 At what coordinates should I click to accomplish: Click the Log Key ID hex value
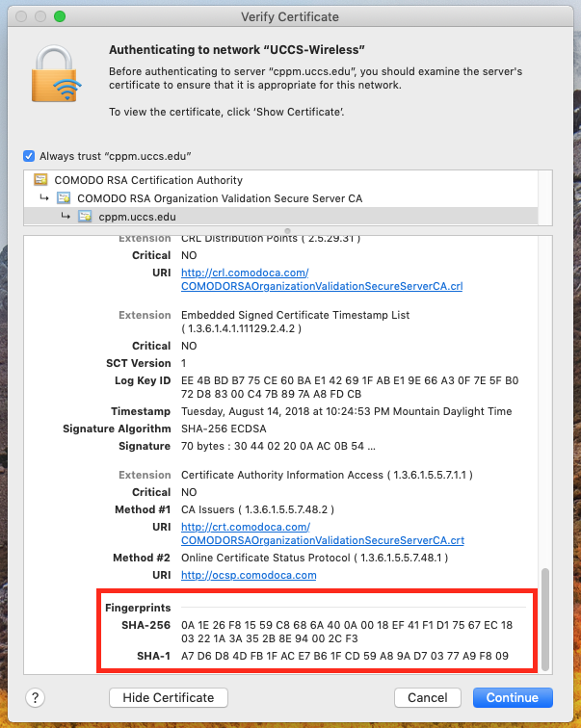click(x=350, y=387)
